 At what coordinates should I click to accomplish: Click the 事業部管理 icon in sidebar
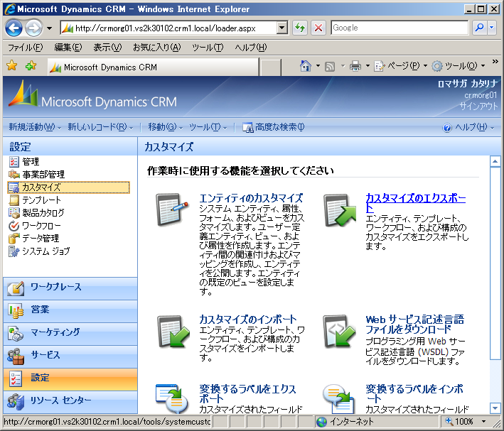click(14, 175)
